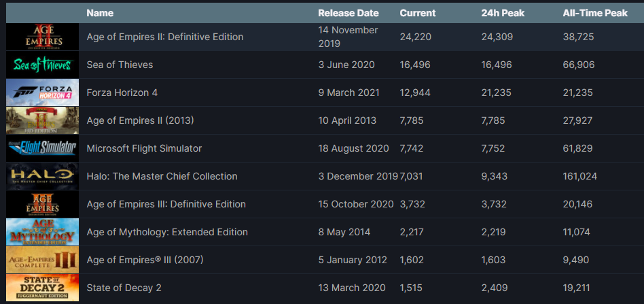Select current player count 7,742
The image size is (644, 304).
pyautogui.click(x=412, y=148)
